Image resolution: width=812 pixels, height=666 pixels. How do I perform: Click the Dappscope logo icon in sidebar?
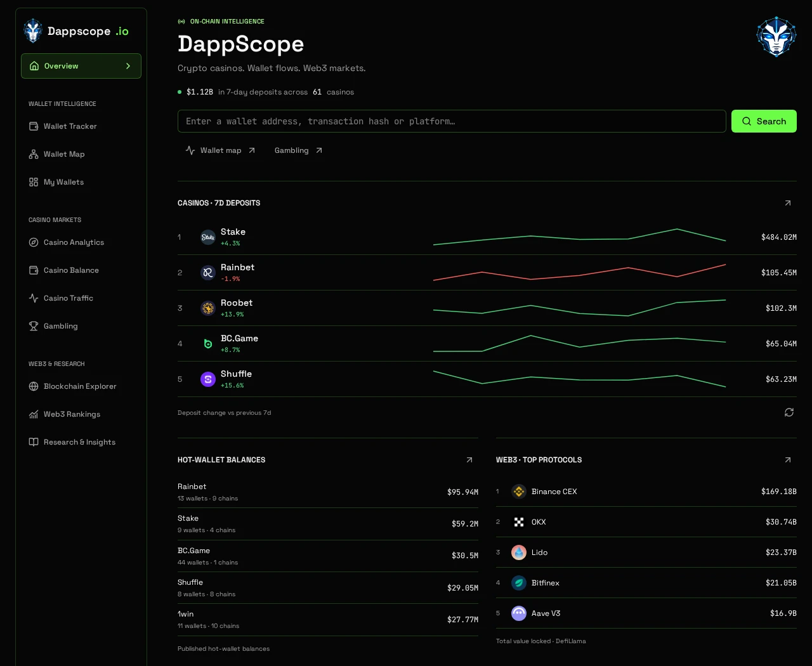point(32,30)
